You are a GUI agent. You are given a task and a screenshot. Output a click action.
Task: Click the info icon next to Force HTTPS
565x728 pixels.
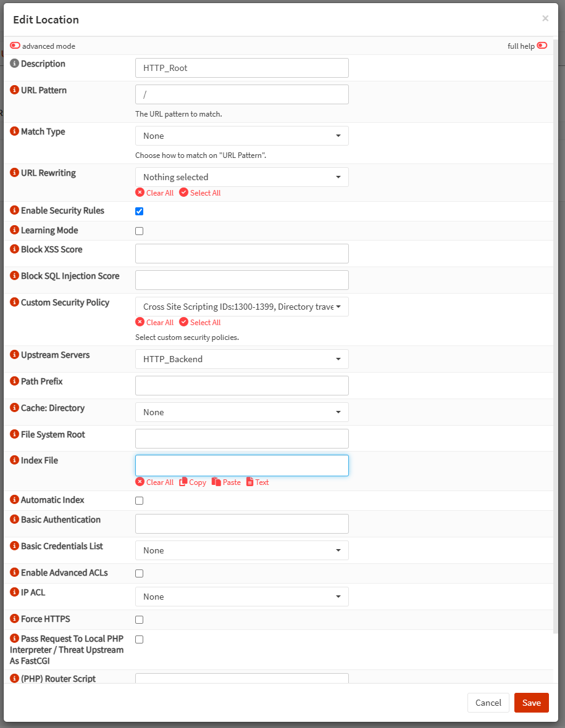[x=14, y=618]
